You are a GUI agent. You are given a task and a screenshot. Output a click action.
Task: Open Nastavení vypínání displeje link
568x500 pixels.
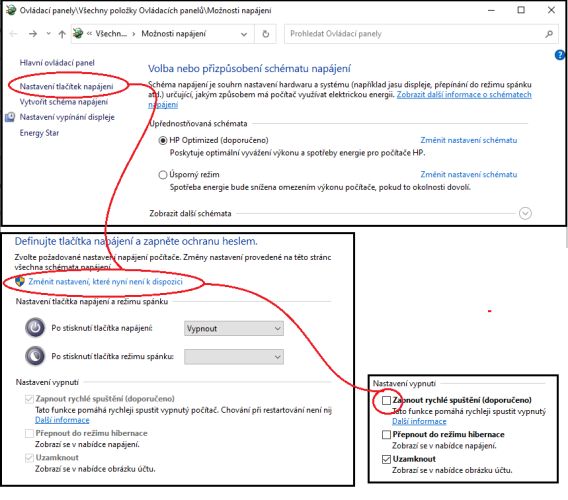tap(67, 117)
